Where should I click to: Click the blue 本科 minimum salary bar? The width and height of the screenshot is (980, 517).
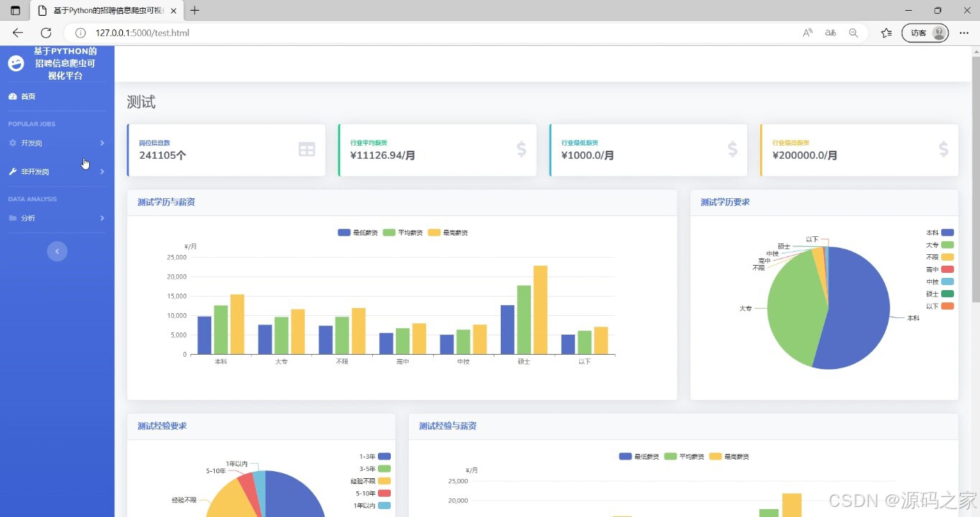(205, 335)
